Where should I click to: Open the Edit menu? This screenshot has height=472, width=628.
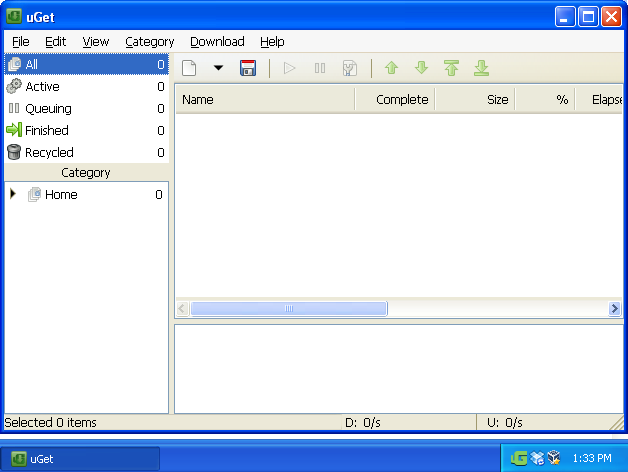[55, 42]
